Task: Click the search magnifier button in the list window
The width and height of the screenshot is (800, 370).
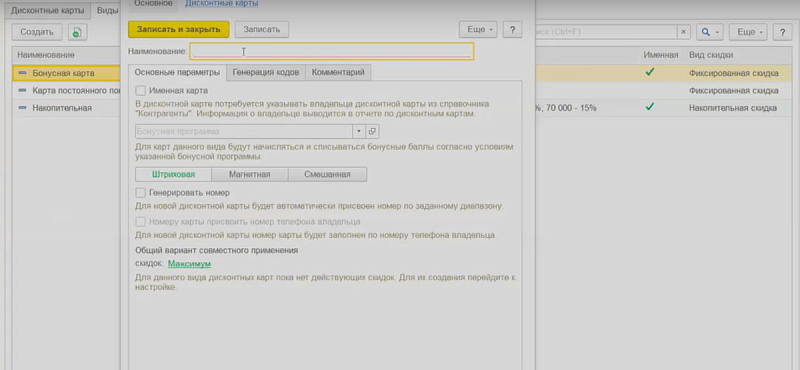Action: [710, 32]
